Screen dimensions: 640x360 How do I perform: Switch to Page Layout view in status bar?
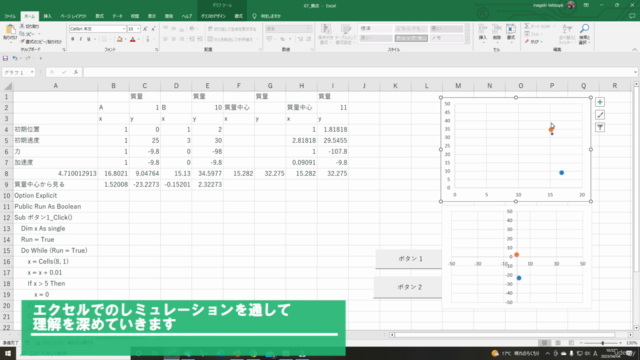(558, 343)
